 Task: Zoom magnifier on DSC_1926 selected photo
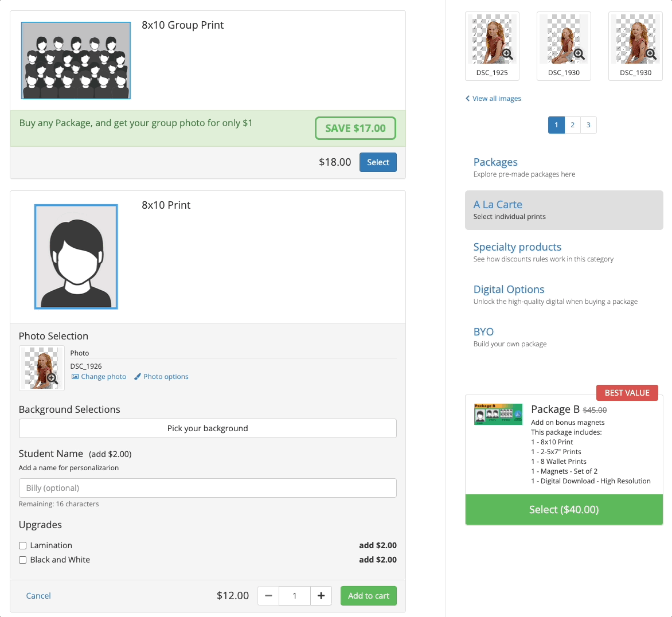pyautogui.click(x=52, y=378)
